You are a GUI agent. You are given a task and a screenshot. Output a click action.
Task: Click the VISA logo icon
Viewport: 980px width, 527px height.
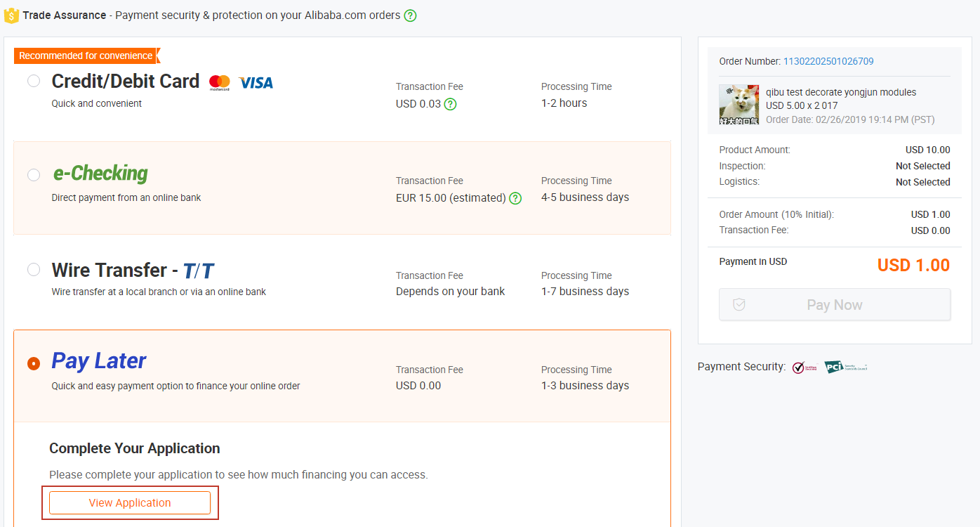256,83
